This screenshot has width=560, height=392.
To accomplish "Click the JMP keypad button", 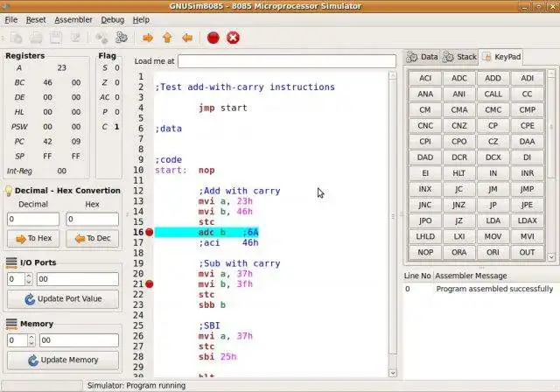I will 527,189.
